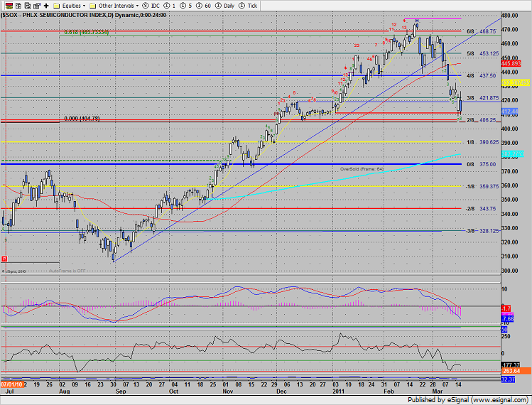This screenshot has height=405, width=532.
Task: Click the blue 412.44 current price label
Action: point(509,112)
